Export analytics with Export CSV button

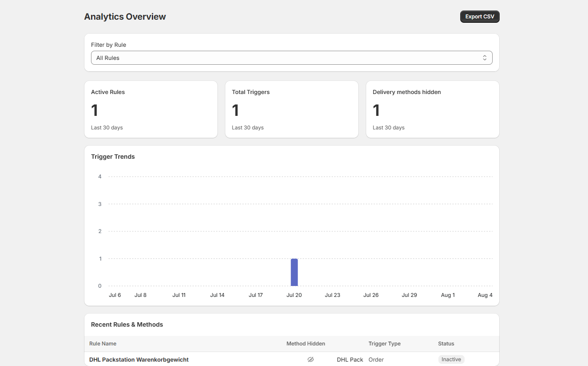pos(479,17)
